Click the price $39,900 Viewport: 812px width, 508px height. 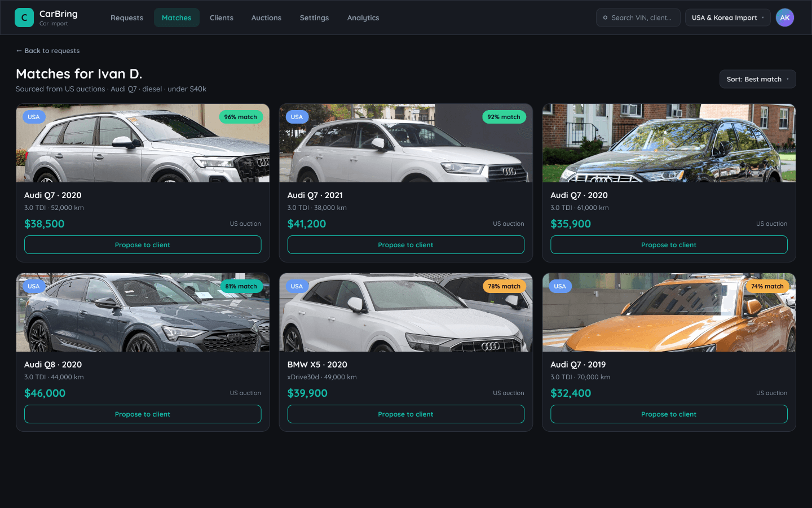[307, 393]
